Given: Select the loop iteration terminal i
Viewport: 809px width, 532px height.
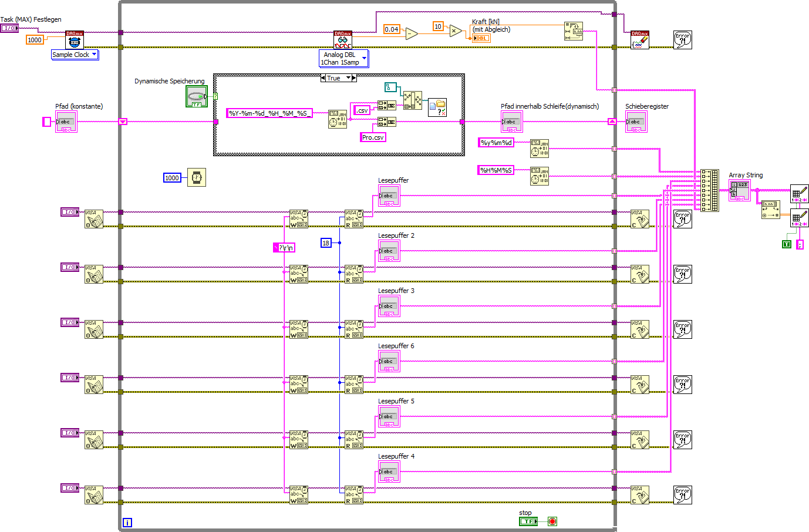Looking at the screenshot, I should (x=127, y=523).
